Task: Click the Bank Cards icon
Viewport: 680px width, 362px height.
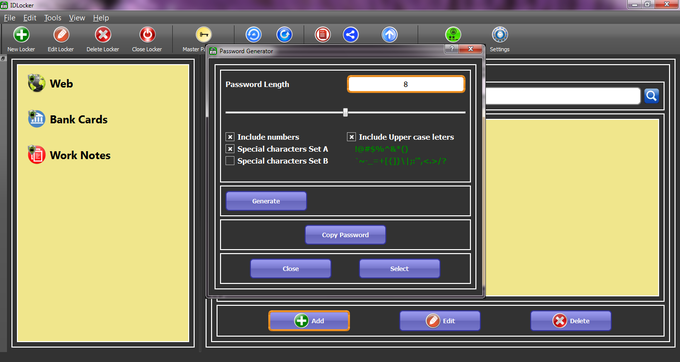Action: pyautogui.click(x=36, y=119)
